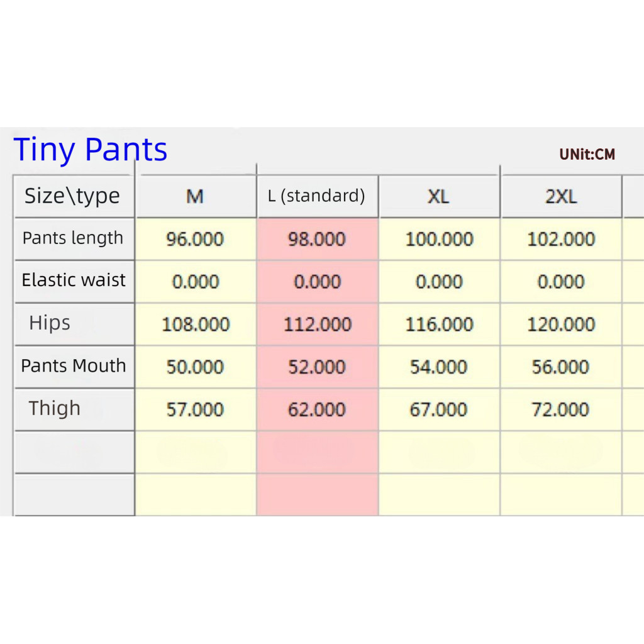Viewport: 644px width, 644px height.
Task: Select the L (standard) column header
Action: coord(317,197)
